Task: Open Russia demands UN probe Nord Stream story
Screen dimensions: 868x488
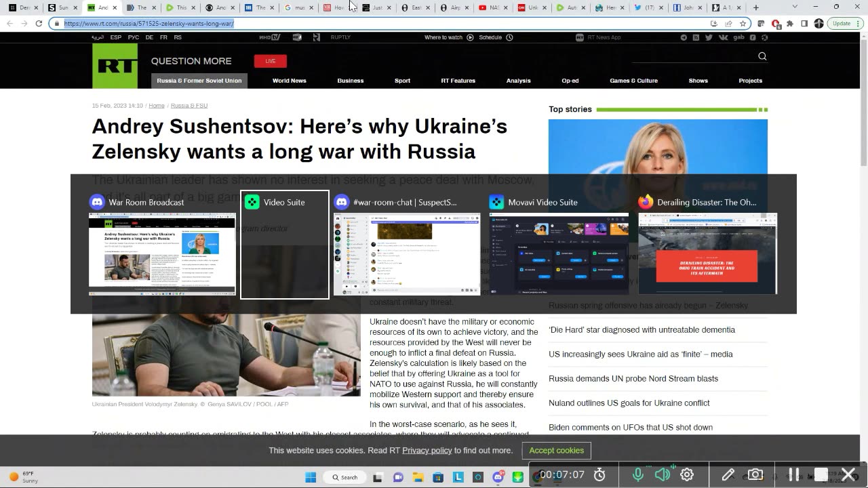Action: 633,379
